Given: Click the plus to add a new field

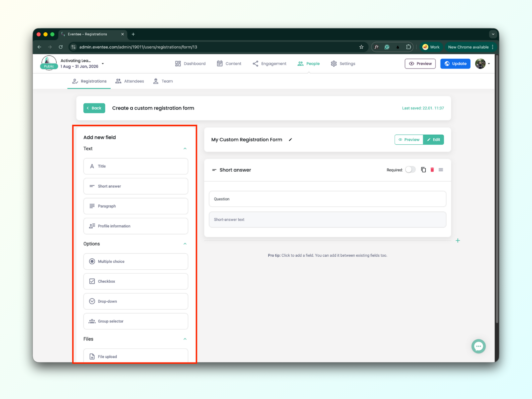Looking at the screenshot, I should tap(458, 240).
